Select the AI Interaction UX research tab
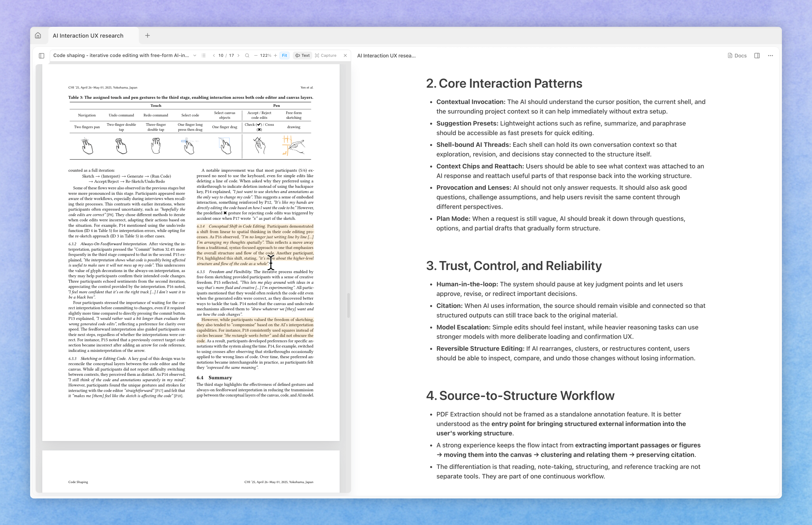 coord(88,35)
